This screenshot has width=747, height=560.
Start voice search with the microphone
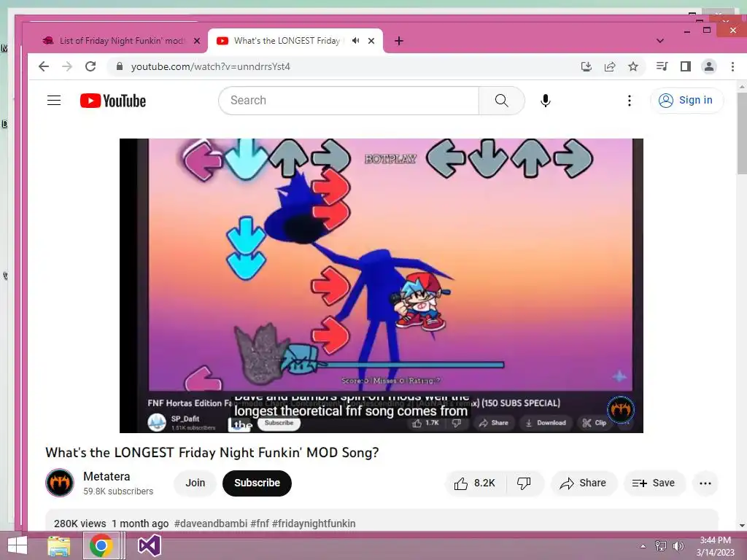click(x=546, y=101)
